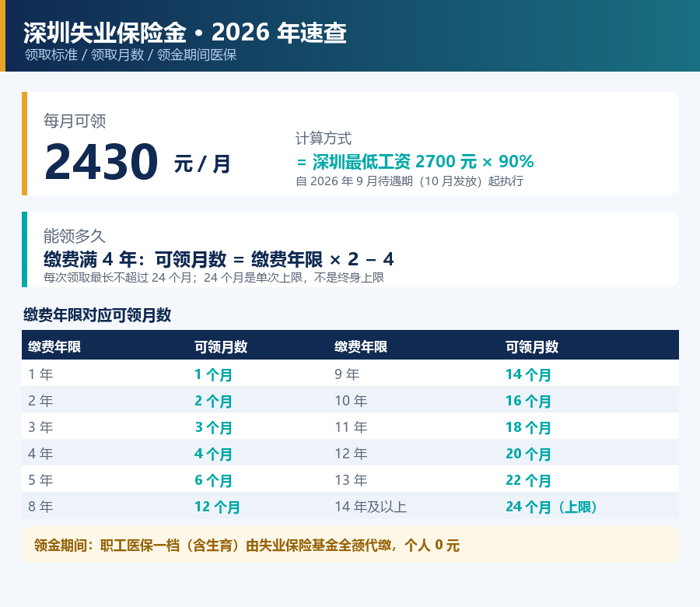Click the 14 年及以上 cell
The height and width of the screenshot is (607, 700).
(x=371, y=506)
